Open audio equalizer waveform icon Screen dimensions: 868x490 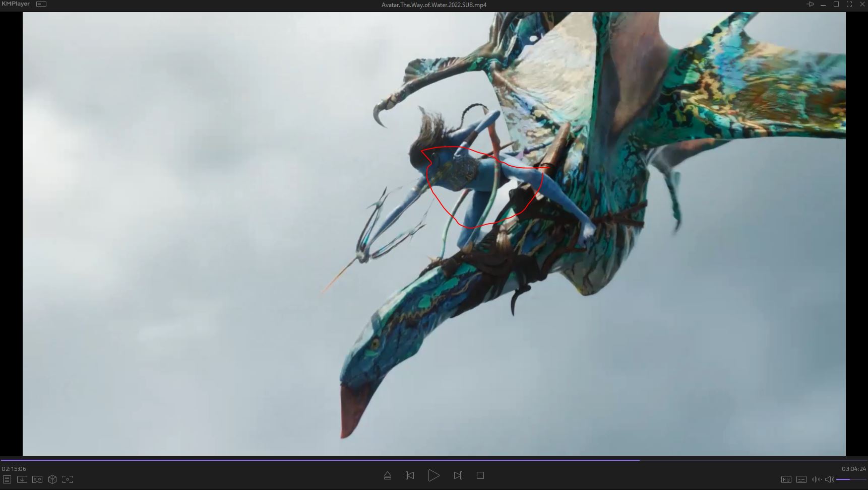click(x=816, y=479)
